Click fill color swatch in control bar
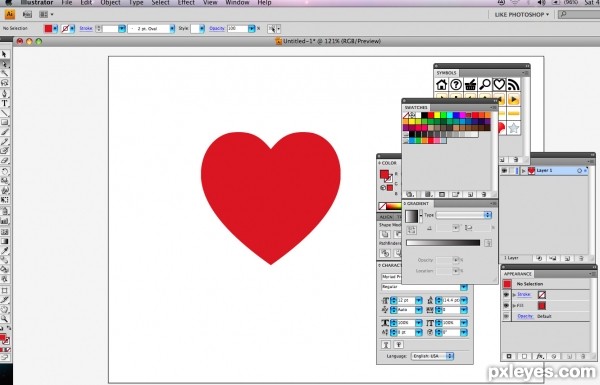Screen dimensions: 600x385 pos(48,29)
